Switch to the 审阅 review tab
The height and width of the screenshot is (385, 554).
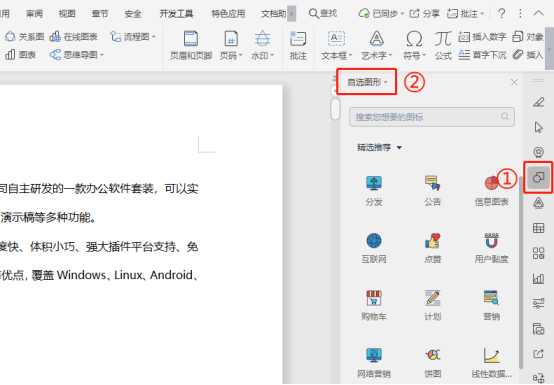pyautogui.click(x=34, y=14)
